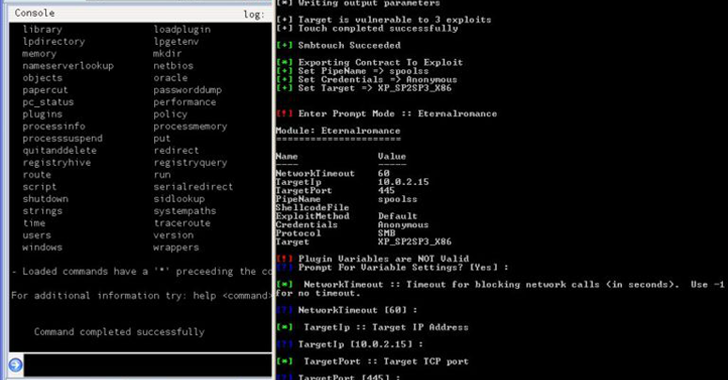Select the 'strings' command
This screenshot has height=380, width=728.
tap(42, 211)
